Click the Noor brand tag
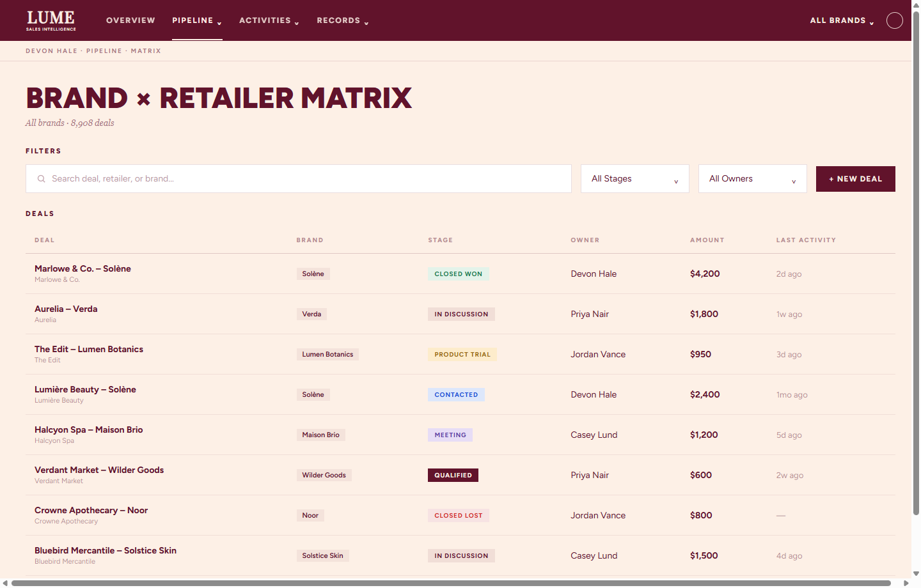 coord(310,516)
